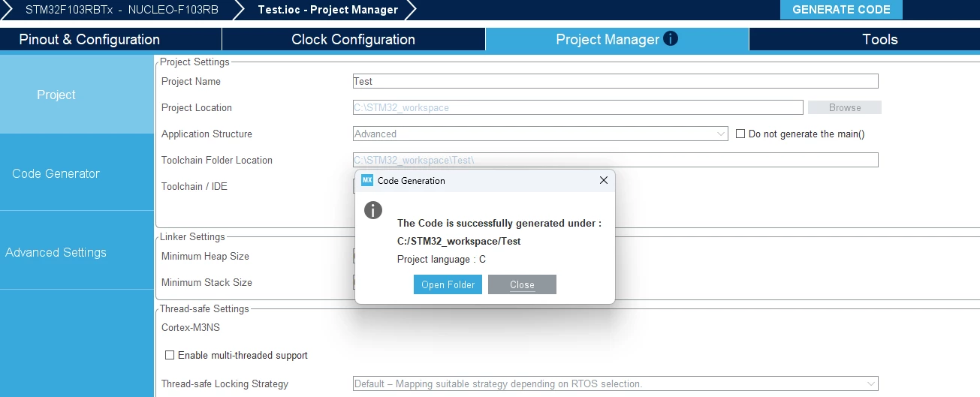Image resolution: width=980 pixels, height=397 pixels.
Task: Click the MX logo icon in dialog title
Action: (x=367, y=180)
